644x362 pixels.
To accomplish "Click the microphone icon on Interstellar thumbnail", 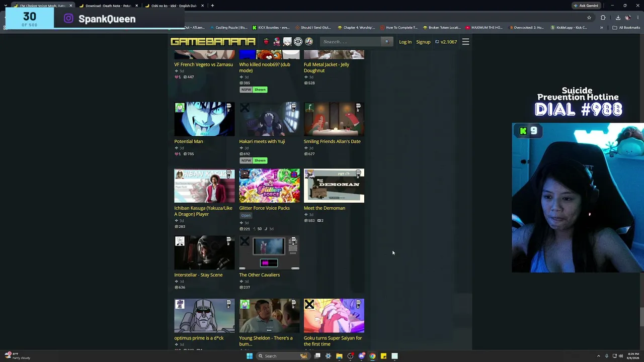I will pos(229,241).
